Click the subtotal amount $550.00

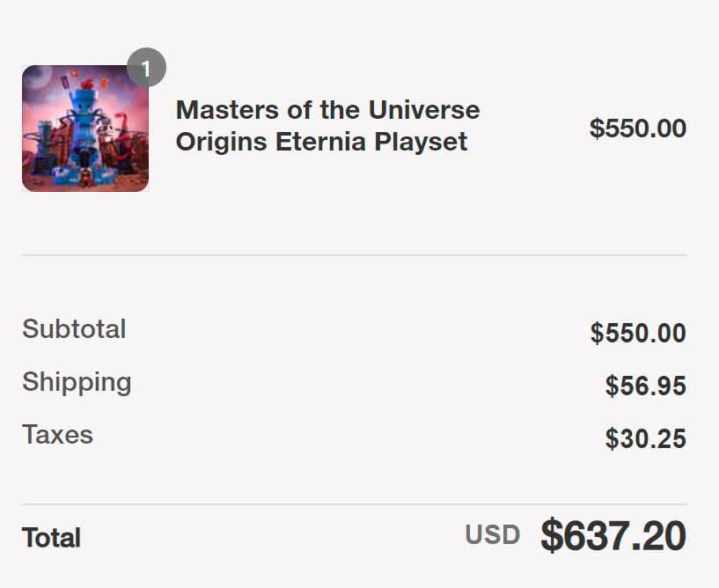(638, 333)
